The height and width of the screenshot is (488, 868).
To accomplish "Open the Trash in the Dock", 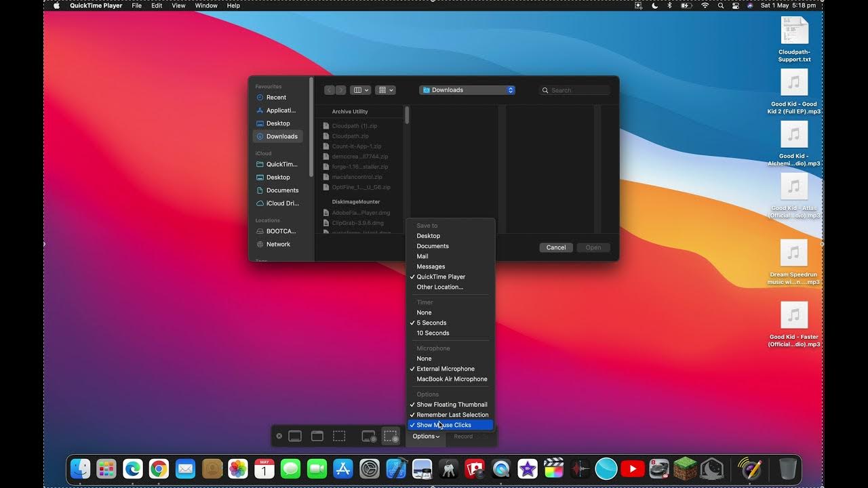I will (x=788, y=468).
